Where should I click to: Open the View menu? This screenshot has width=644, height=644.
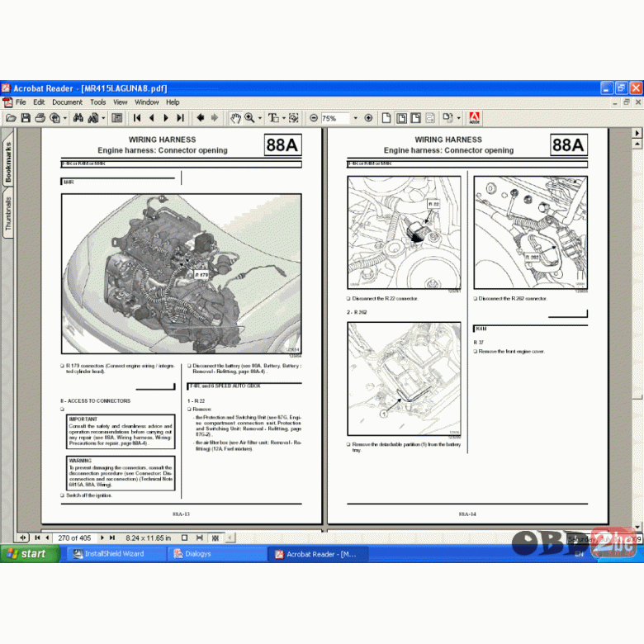[121, 102]
